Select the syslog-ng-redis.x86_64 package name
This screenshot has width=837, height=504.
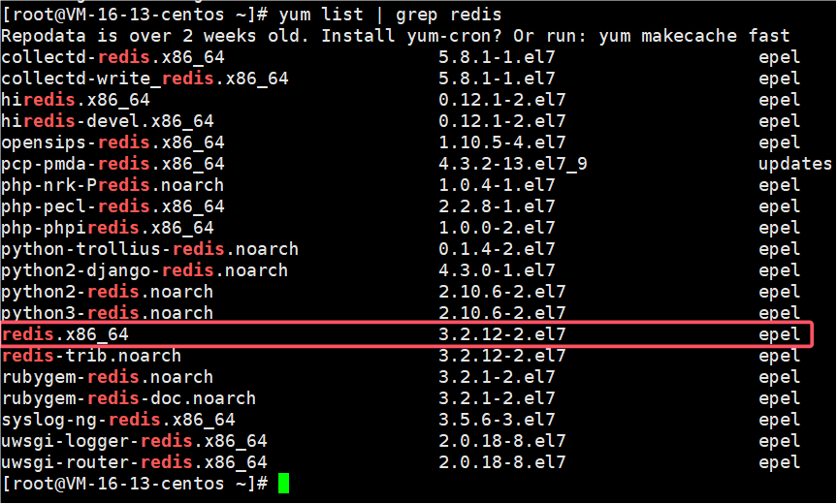coord(118,420)
